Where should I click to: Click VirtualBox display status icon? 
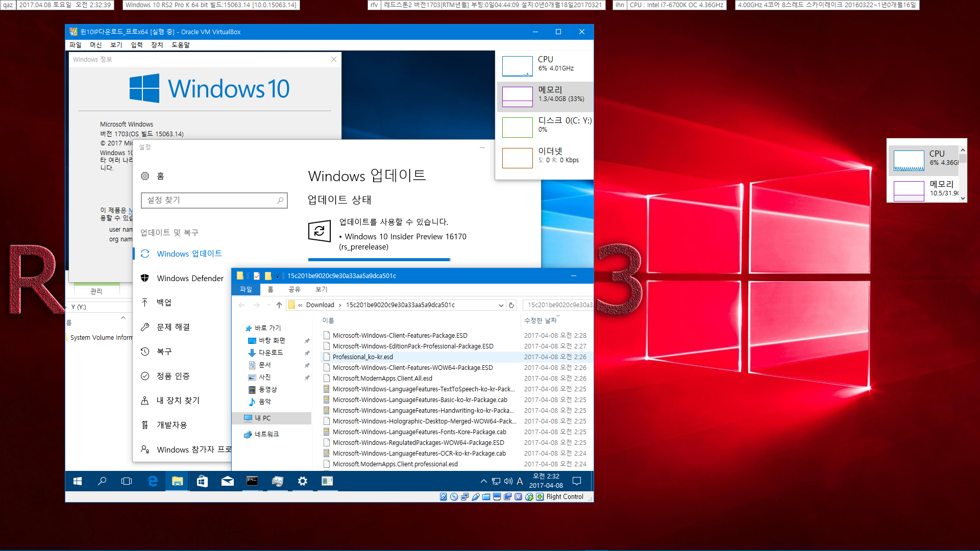coord(497,497)
